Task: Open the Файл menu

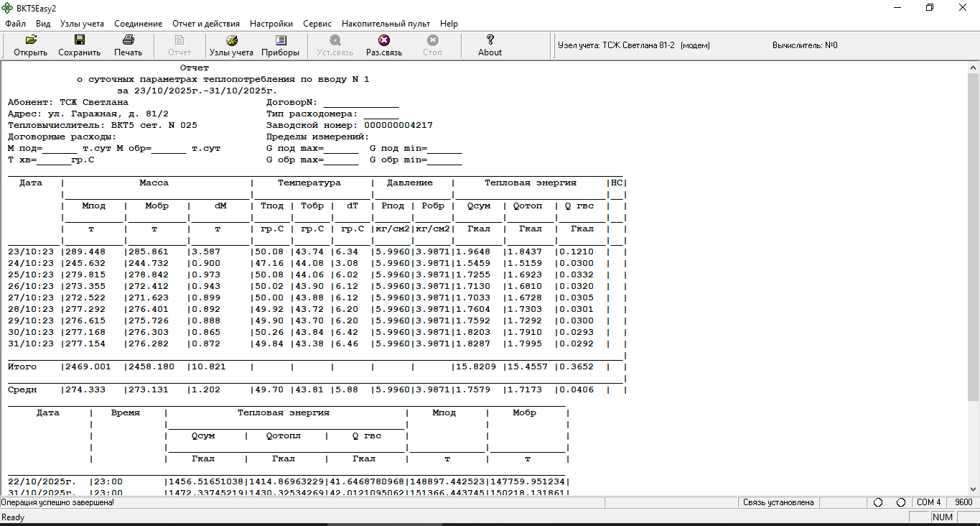Action: coord(15,24)
